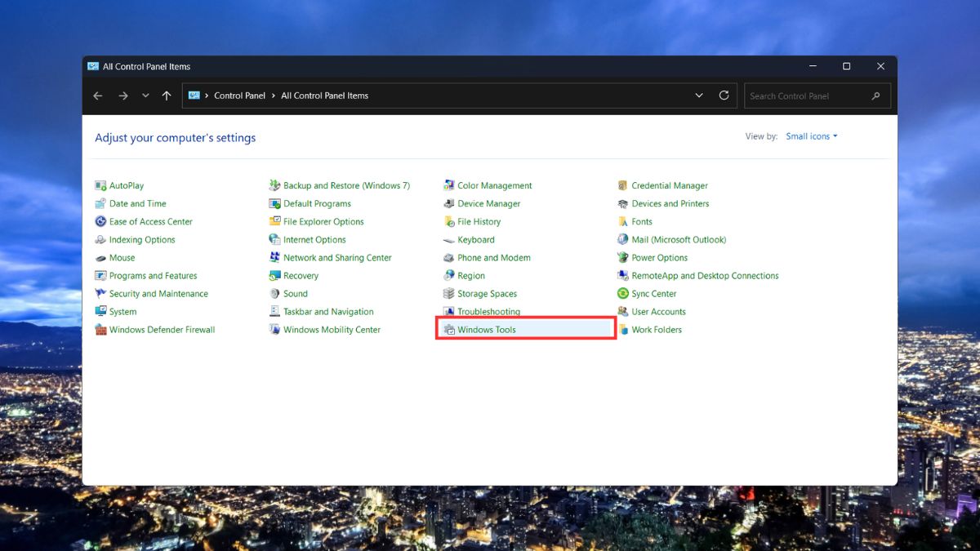Refresh the Control Panel view
Viewport: 980px width, 551px height.
[724, 96]
